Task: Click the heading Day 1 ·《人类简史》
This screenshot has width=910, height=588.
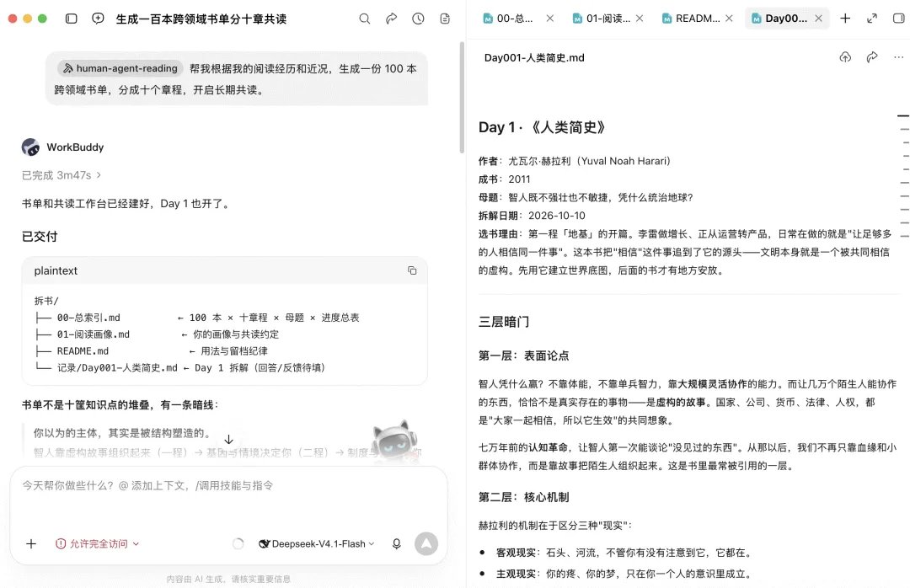Action: (x=542, y=127)
